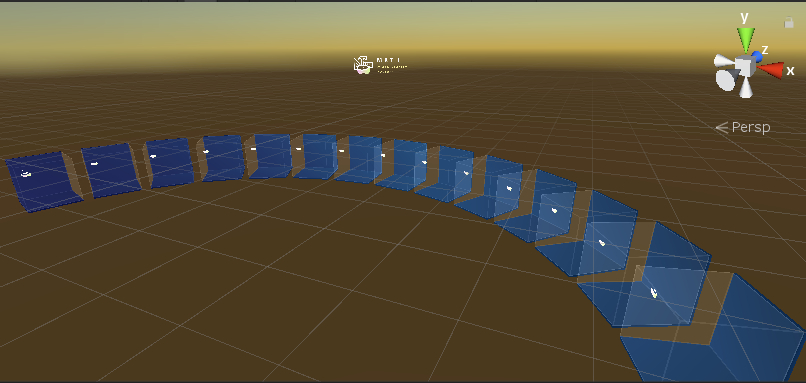Viewport: 806px width, 383px height.
Task: Toggle the scene view rotation lock icon
Action: (x=789, y=22)
